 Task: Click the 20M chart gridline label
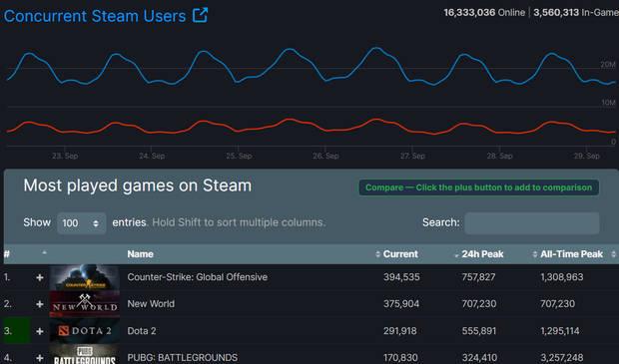pyautogui.click(x=608, y=65)
